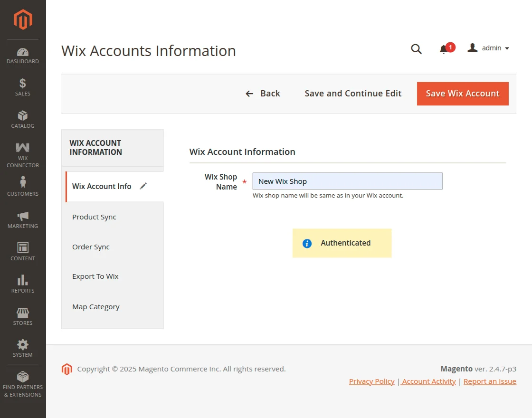Image resolution: width=532 pixels, height=418 pixels.
Task: Open the Privacy Policy link
Action: (x=371, y=381)
